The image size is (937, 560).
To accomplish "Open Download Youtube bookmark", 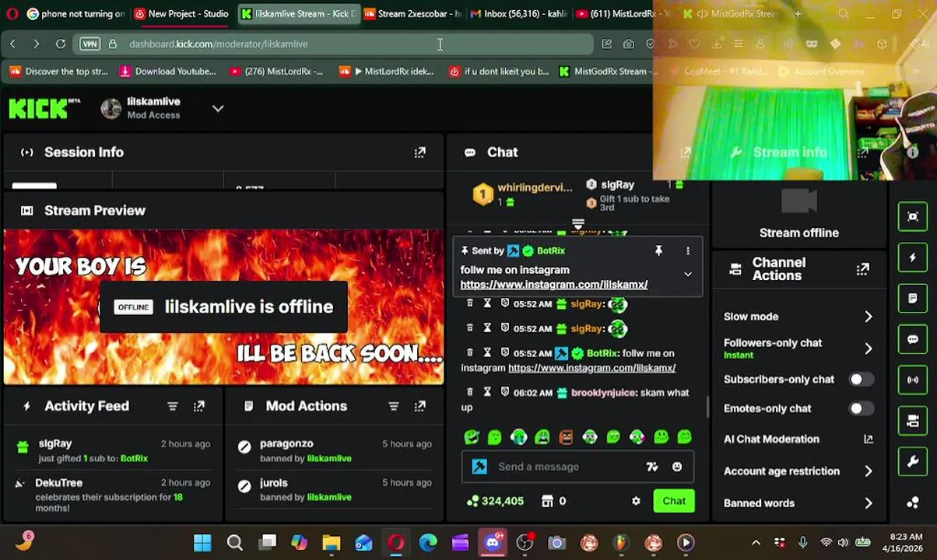I will 167,72.
